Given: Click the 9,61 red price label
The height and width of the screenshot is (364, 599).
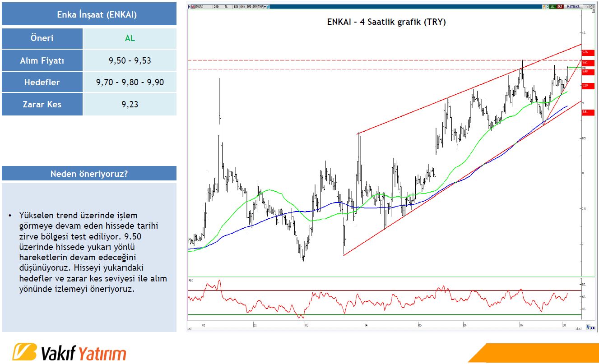Looking at the screenshot, I should 588,62.
